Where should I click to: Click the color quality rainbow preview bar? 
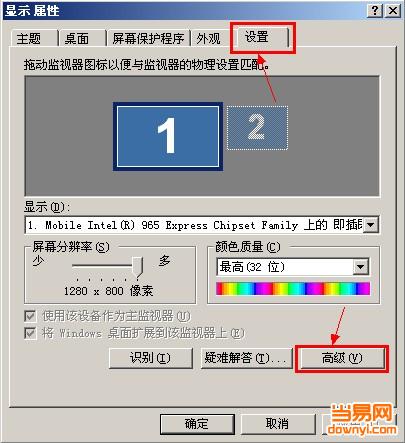click(293, 289)
